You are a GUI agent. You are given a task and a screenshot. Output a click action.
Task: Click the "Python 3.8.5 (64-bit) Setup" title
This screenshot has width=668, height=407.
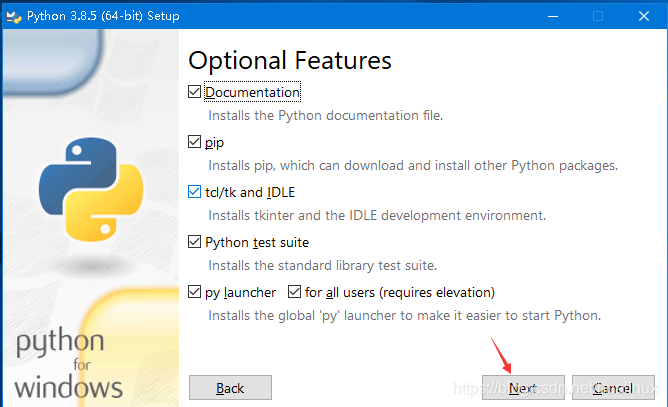(103, 16)
